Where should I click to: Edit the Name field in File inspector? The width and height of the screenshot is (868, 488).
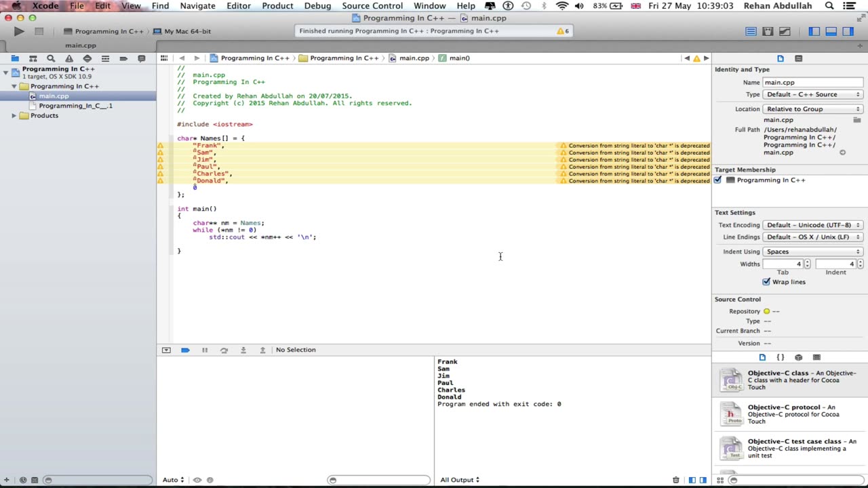812,83
